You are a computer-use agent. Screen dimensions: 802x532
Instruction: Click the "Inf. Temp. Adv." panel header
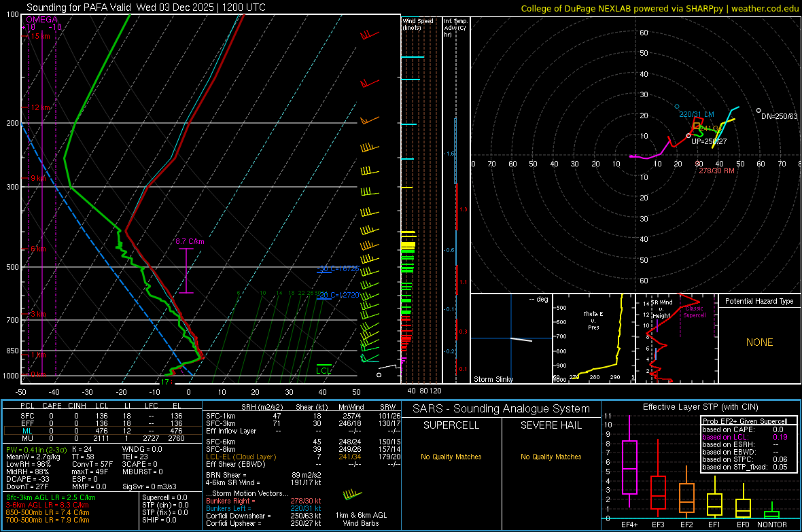coord(455,28)
